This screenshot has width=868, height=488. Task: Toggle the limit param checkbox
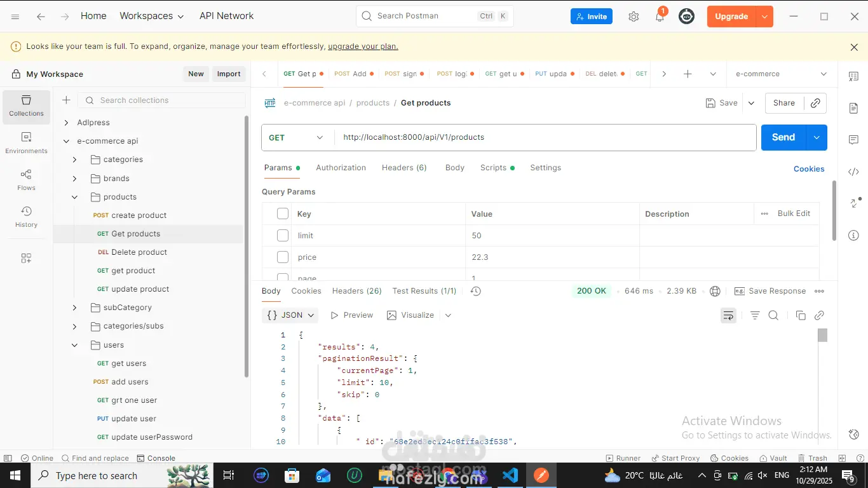(x=283, y=236)
